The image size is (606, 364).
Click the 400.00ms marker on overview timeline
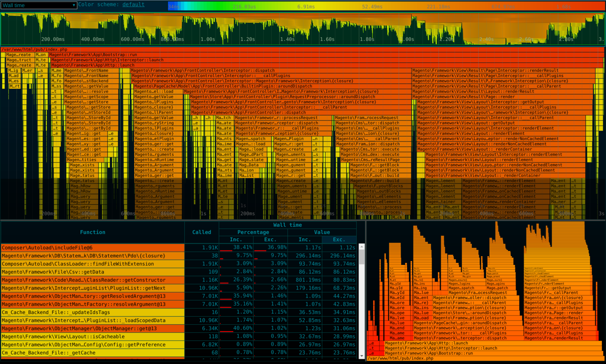point(93,39)
